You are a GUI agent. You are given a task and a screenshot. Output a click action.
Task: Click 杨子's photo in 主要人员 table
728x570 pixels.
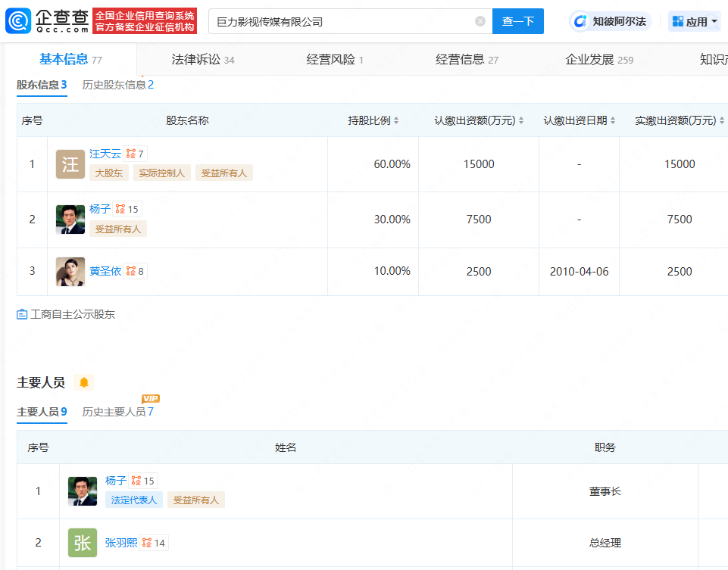(x=82, y=491)
